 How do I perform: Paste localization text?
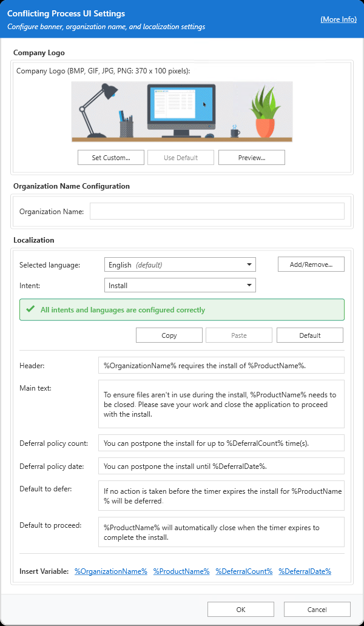click(239, 335)
